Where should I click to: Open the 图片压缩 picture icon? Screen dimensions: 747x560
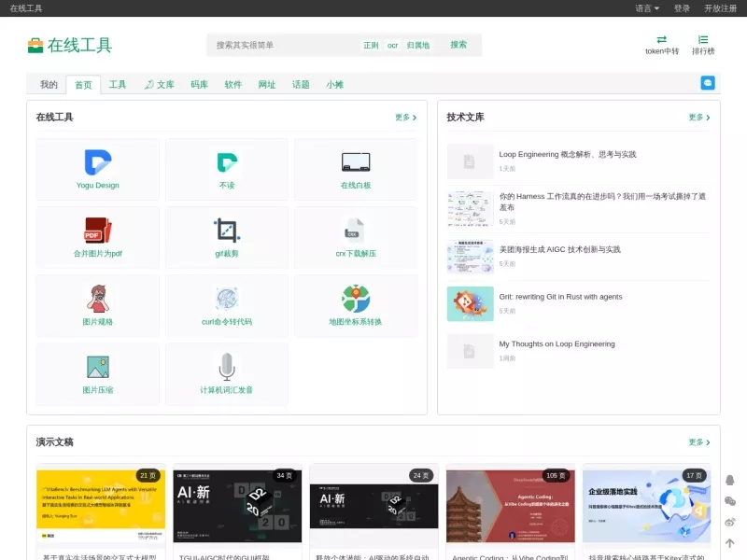(98, 367)
